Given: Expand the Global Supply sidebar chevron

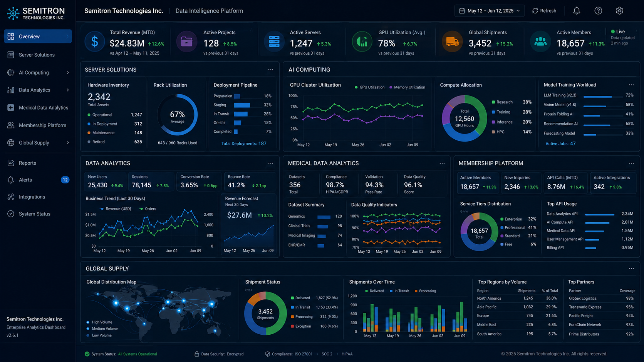Looking at the screenshot, I should (x=68, y=143).
